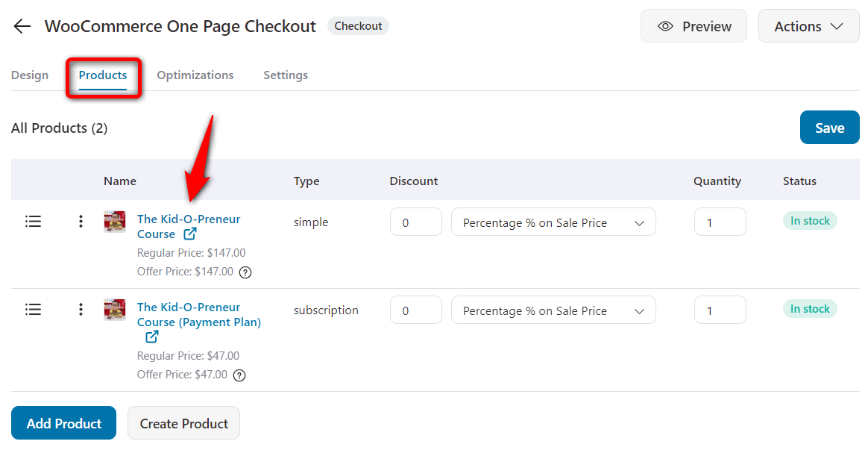Open the list view icon for the simple product

pyautogui.click(x=33, y=221)
